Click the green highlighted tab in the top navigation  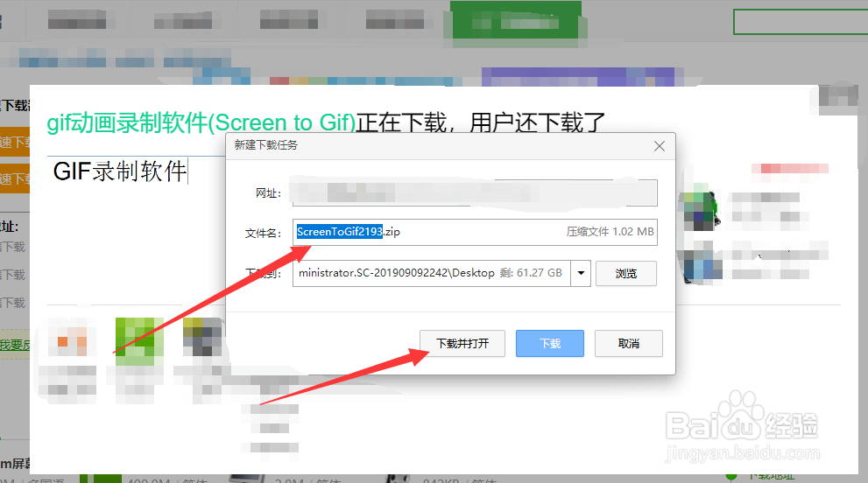tap(517, 20)
